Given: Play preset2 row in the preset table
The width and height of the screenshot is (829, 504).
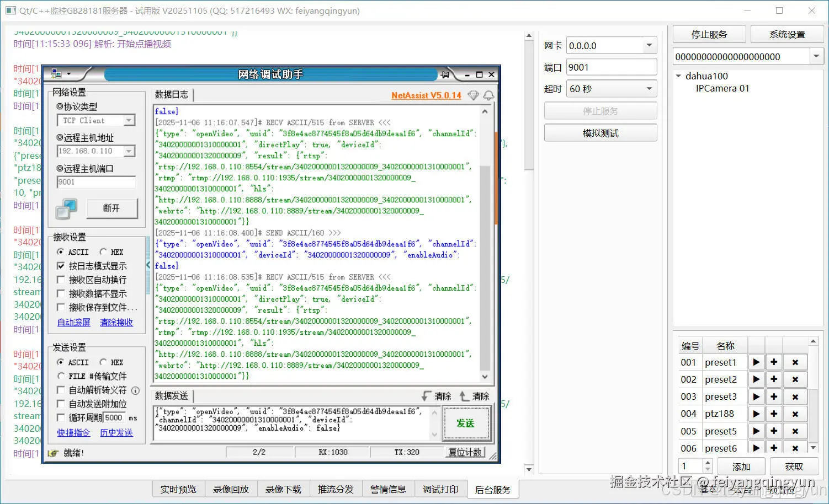Looking at the screenshot, I should pyautogui.click(x=756, y=379).
